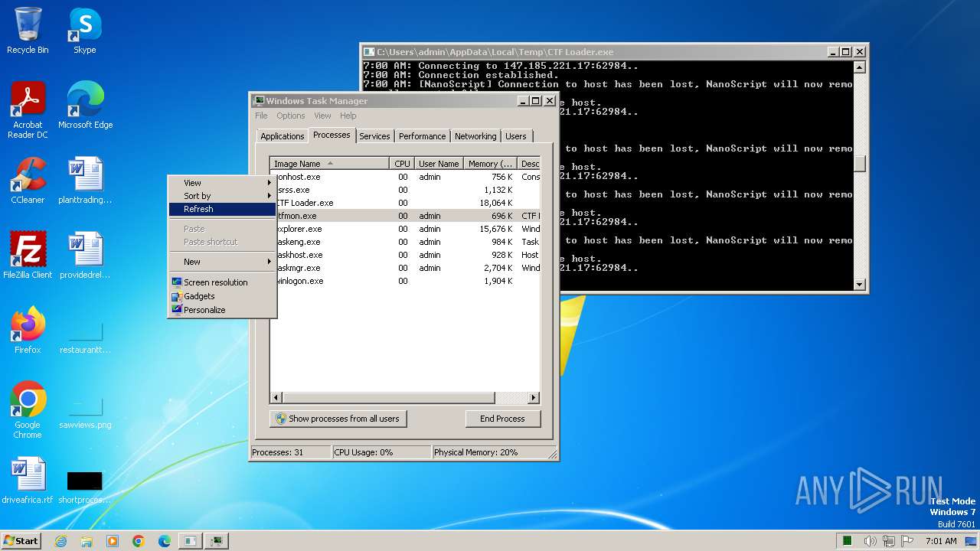Expand the Sort by submenu
This screenshot has width=980, height=551.
tap(222, 196)
